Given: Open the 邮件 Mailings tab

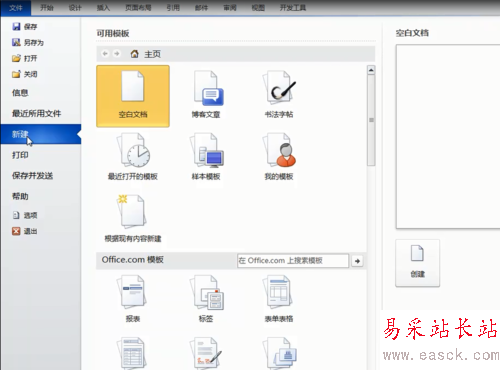Looking at the screenshot, I should click(201, 8).
